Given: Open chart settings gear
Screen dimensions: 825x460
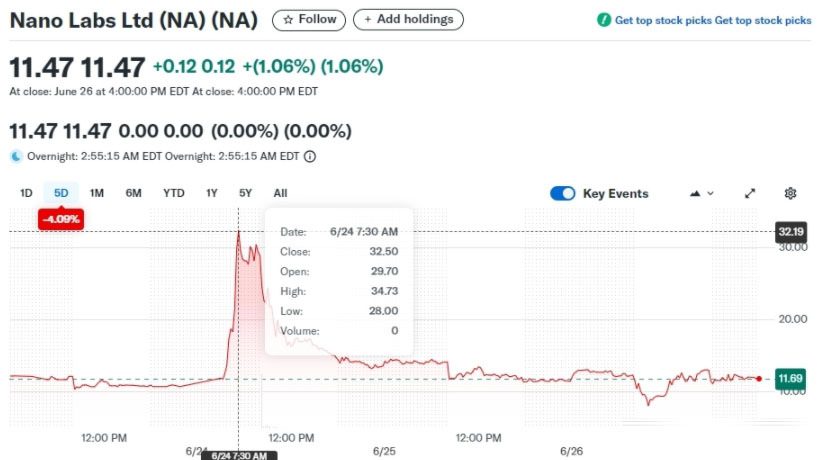Looking at the screenshot, I should click(x=790, y=194).
